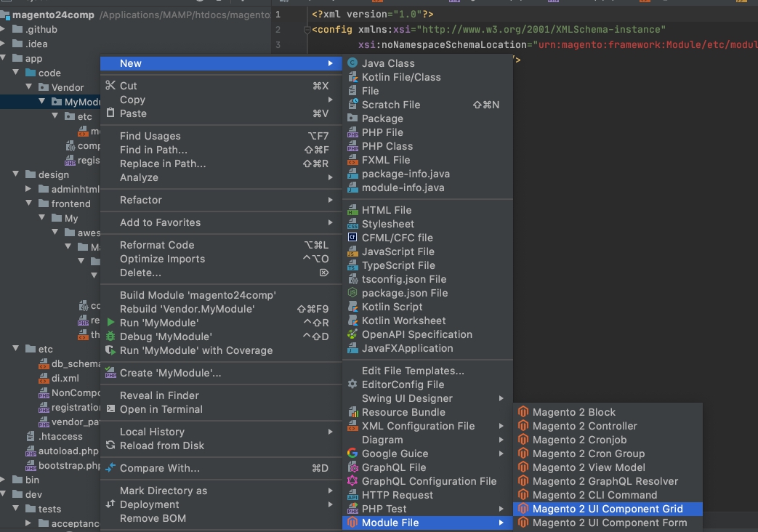
Task: Select di.xml file in project tree
Action: tap(65, 378)
